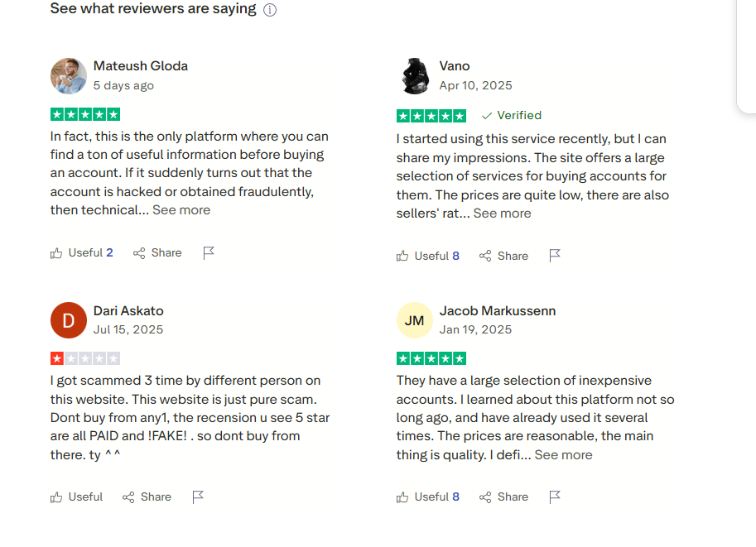Flag Jacob Markussenn's review
The image size is (756, 547).
(x=555, y=497)
